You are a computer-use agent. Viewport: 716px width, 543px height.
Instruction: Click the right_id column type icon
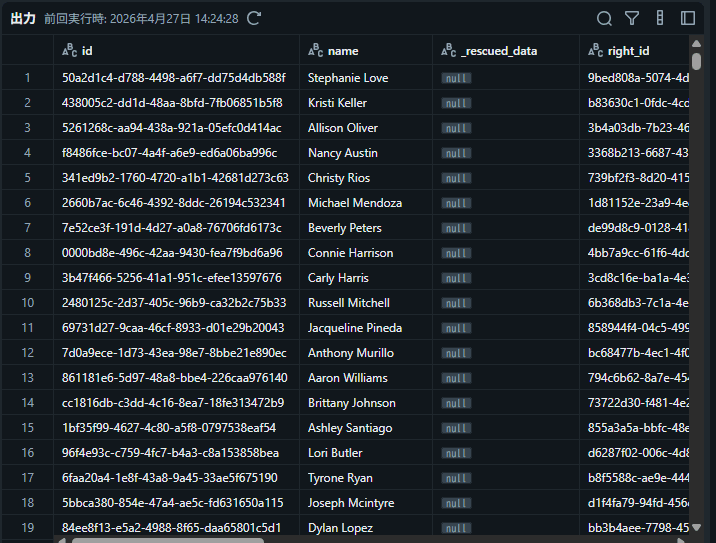tap(595, 50)
